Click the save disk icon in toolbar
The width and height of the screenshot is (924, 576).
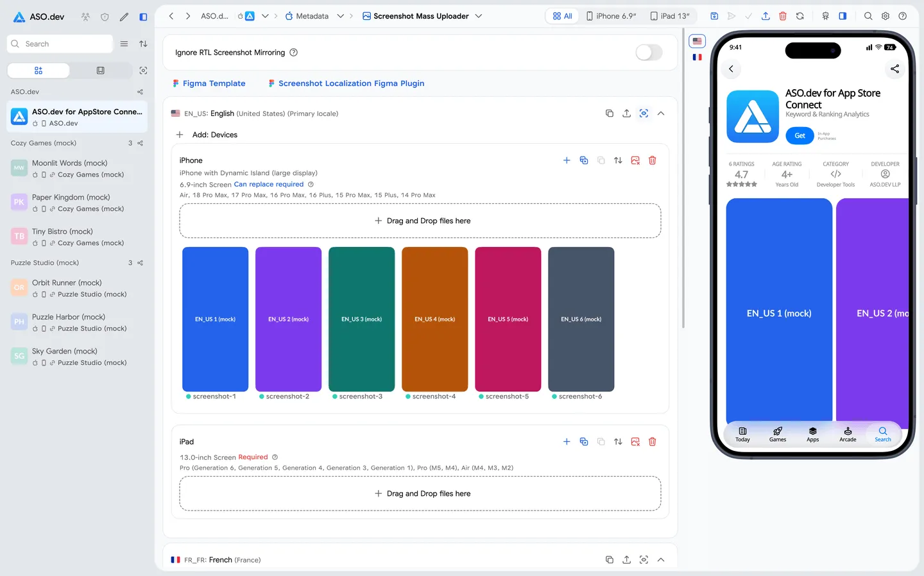714,16
